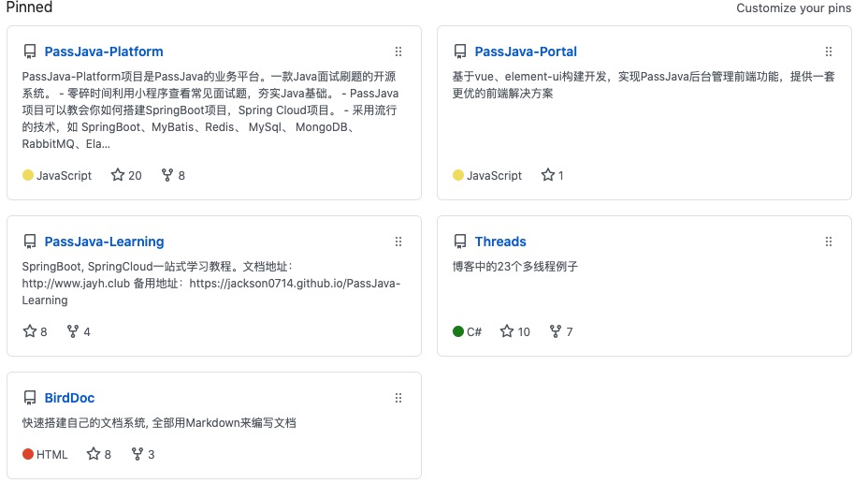Image resolution: width=868 pixels, height=498 pixels.
Task: Click Customize your pins
Action: [x=793, y=8]
